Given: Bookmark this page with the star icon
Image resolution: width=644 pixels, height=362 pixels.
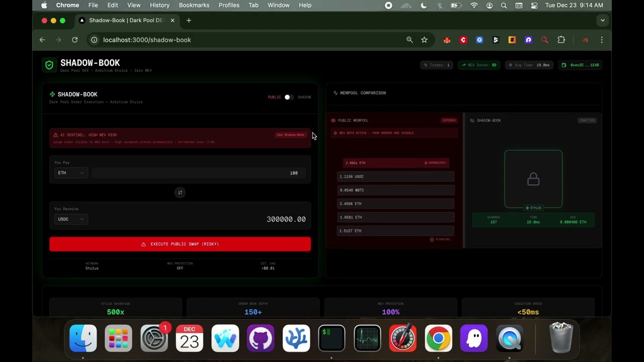Looking at the screenshot, I should click(424, 40).
